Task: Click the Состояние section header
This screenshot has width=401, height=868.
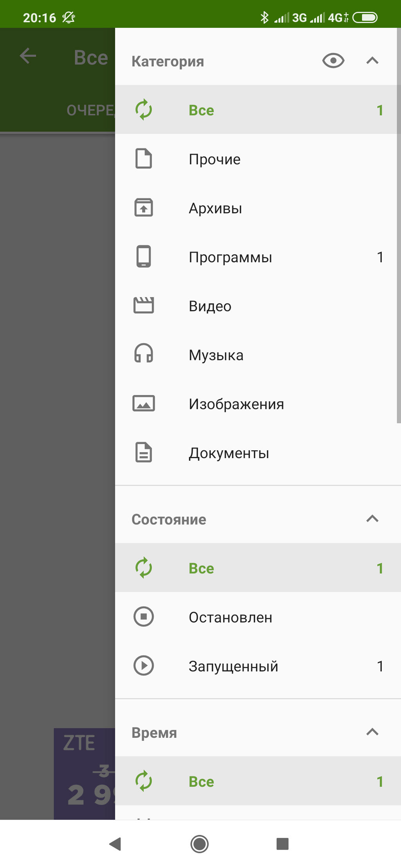Action: pyautogui.click(x=169, y=519)
